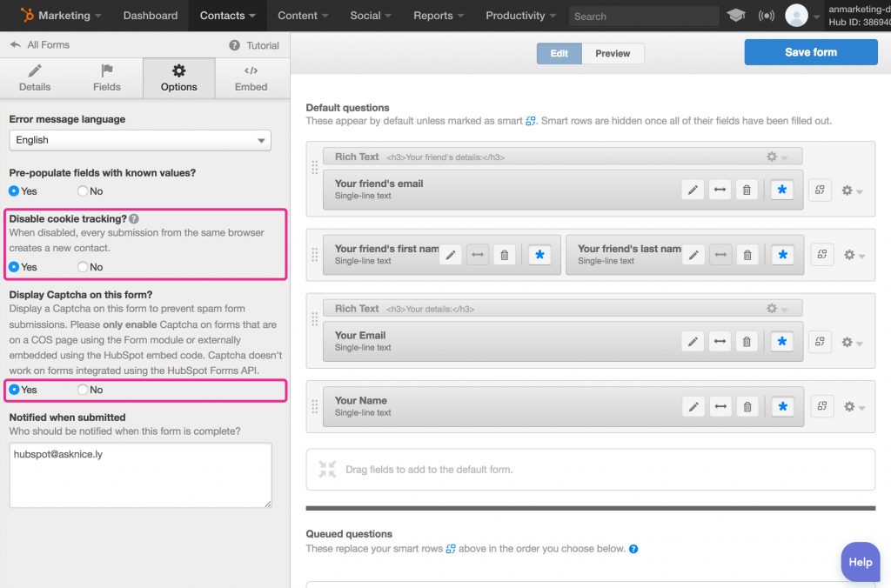The image size is (891, 588).
Task: Click the notification email text area
Action: (140, 476)
